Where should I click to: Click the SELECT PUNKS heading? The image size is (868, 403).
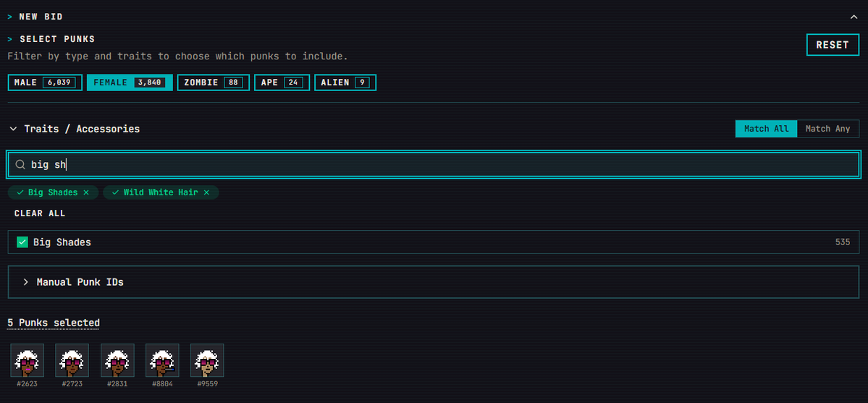tap(57, 39)
